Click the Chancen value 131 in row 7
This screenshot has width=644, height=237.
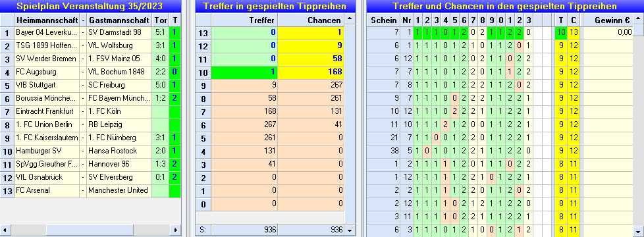tap(311, 111)
